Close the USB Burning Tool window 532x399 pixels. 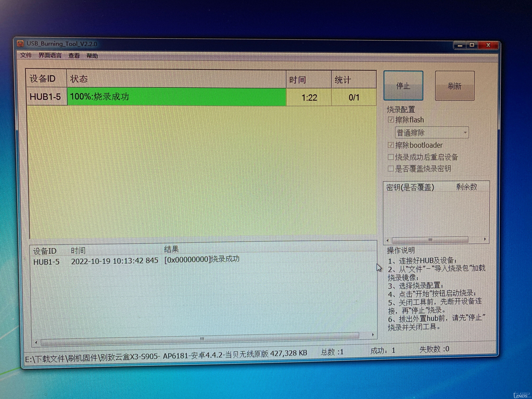click(x=488, y=45)
